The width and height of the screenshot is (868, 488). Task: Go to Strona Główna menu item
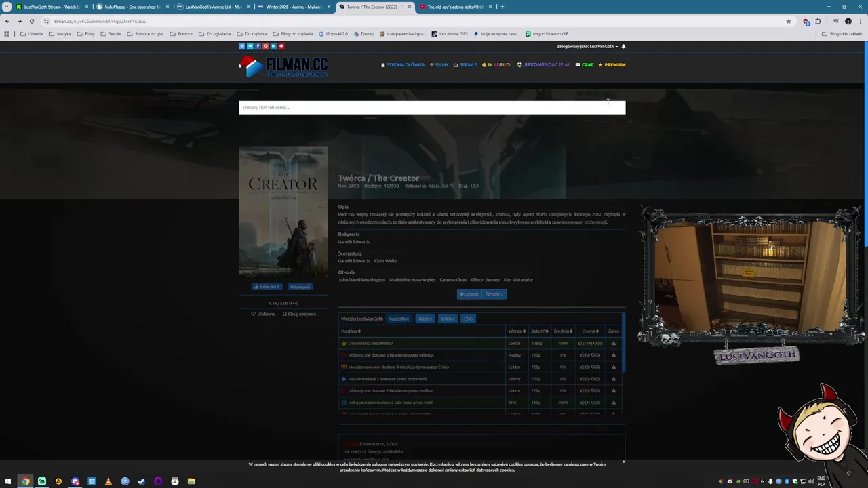click(403, 65)
